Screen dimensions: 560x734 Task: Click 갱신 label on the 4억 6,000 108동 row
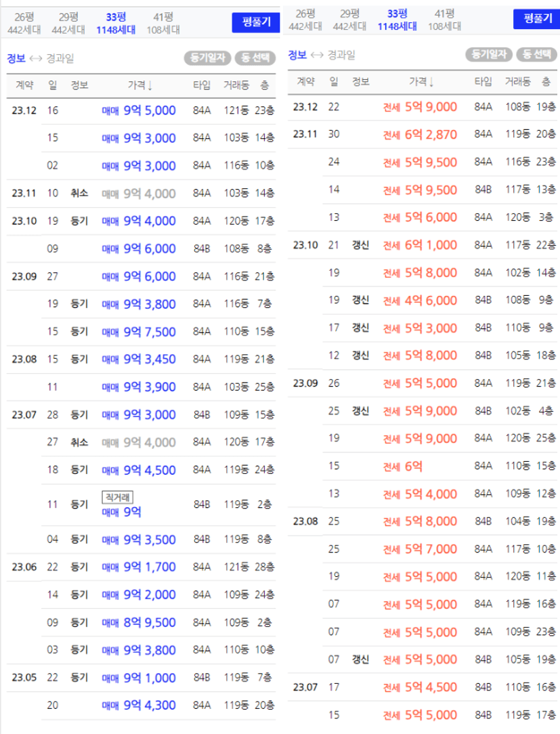(360, 300)
